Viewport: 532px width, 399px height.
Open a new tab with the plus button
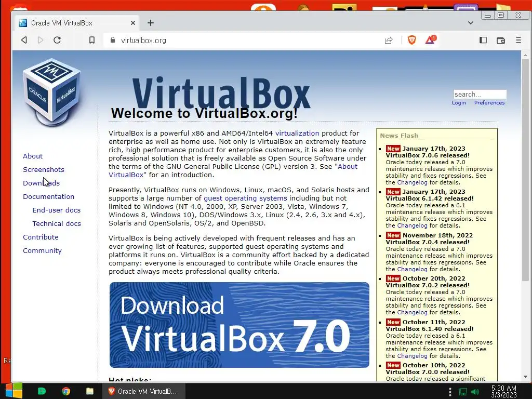pos(151,23)
